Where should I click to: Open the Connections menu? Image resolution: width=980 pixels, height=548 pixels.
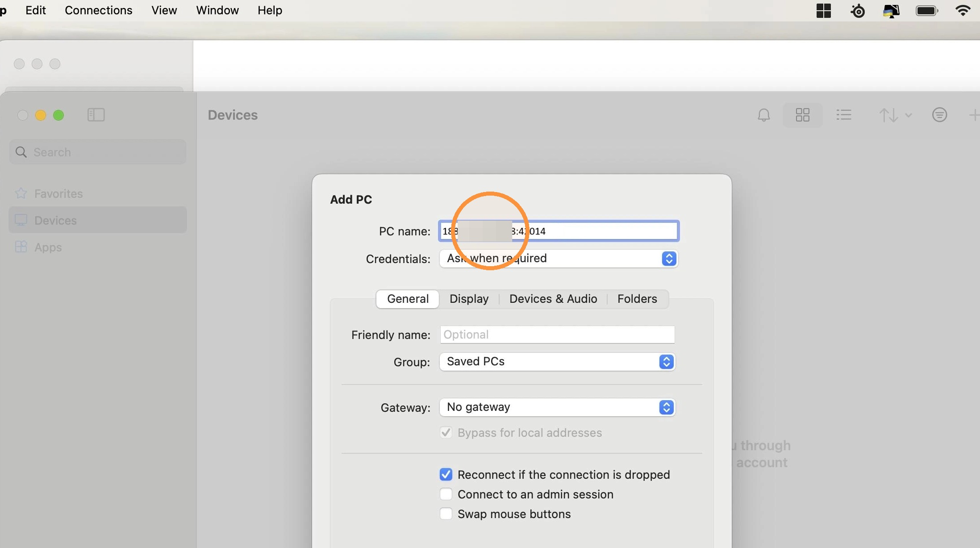98,10
